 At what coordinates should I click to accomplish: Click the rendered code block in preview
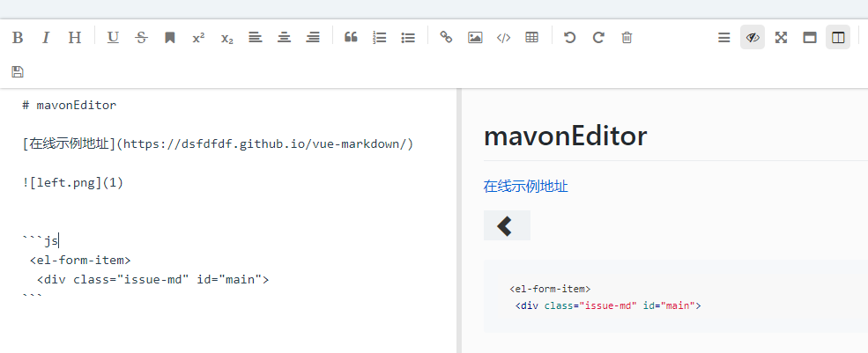pos(675,296)
